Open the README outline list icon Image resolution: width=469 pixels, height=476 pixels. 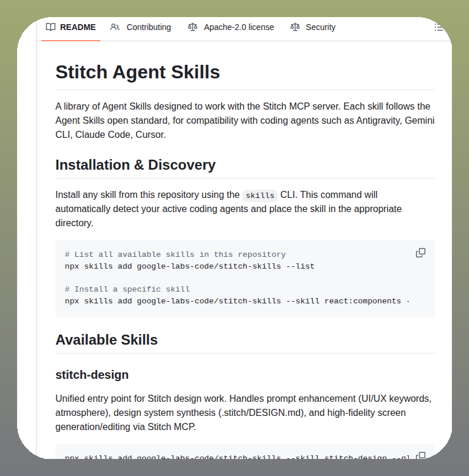438,27
